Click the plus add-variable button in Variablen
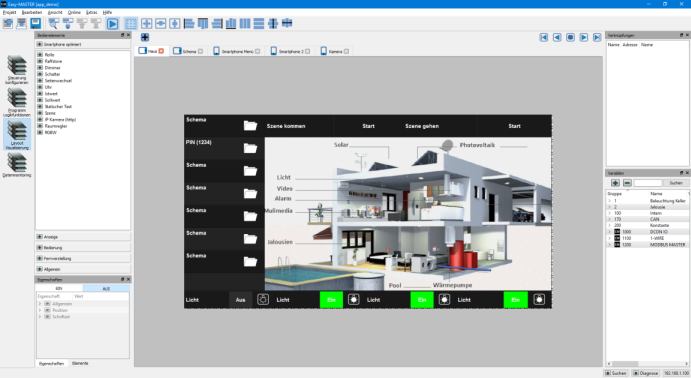The image size is (691, 378). [x=615, y=183]
